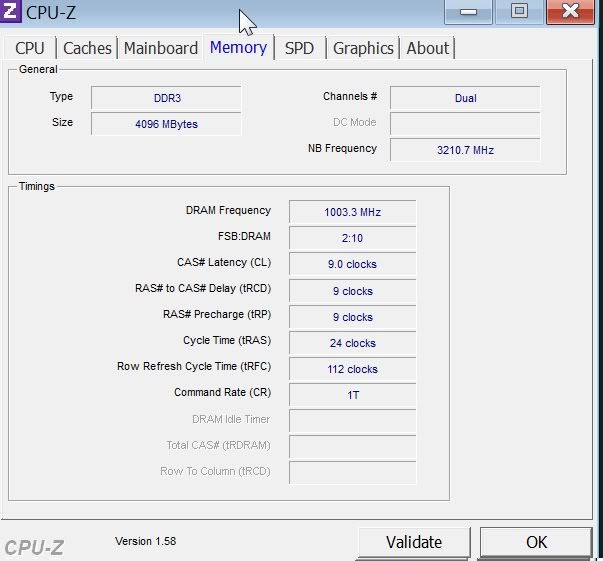This screenshot has height=561, width=603.
Task: Click the NB Frequency value field
Action: (x=465, y=150)
